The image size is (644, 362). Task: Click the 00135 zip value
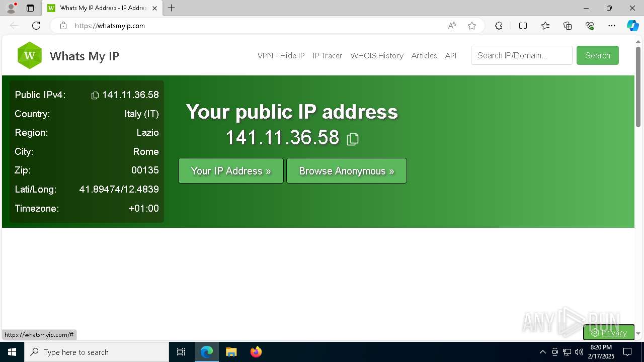[x=145, y=170]
